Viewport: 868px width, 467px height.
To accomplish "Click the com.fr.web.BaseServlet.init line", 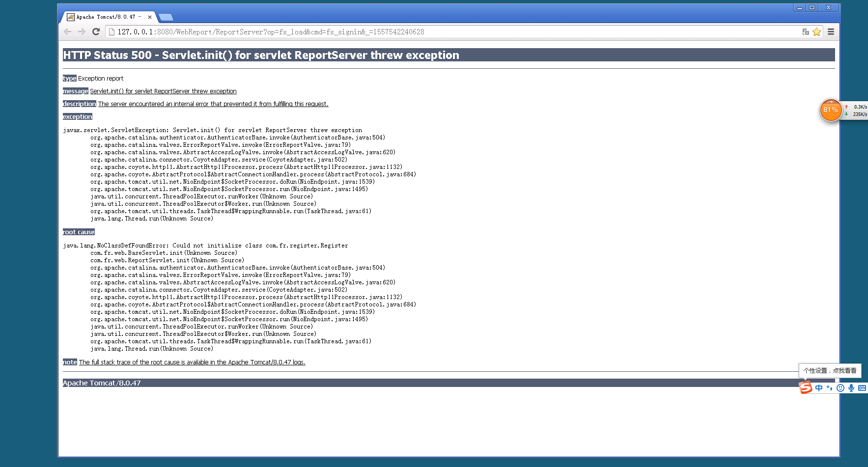I will pos(164,253).
